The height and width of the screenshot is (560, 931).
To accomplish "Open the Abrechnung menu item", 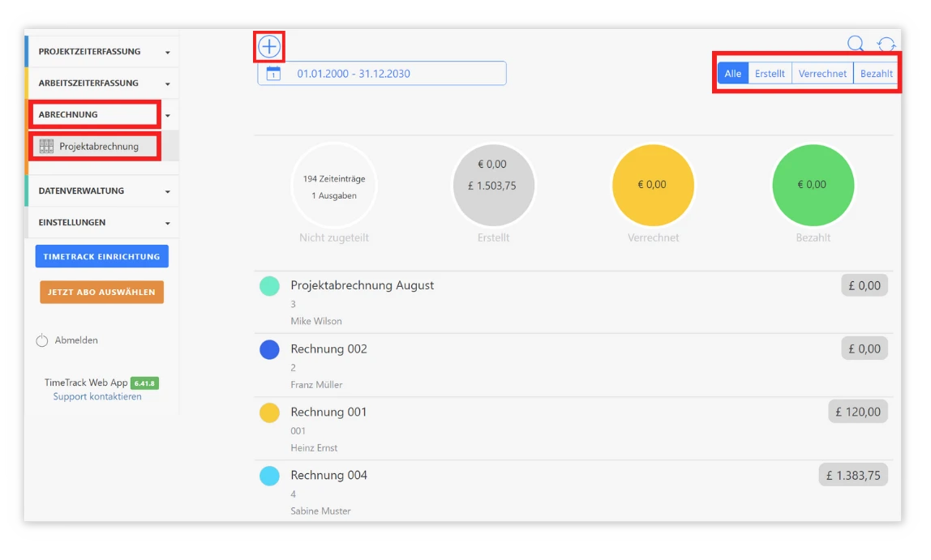I will pyautogui.click(x=68, y=115).
